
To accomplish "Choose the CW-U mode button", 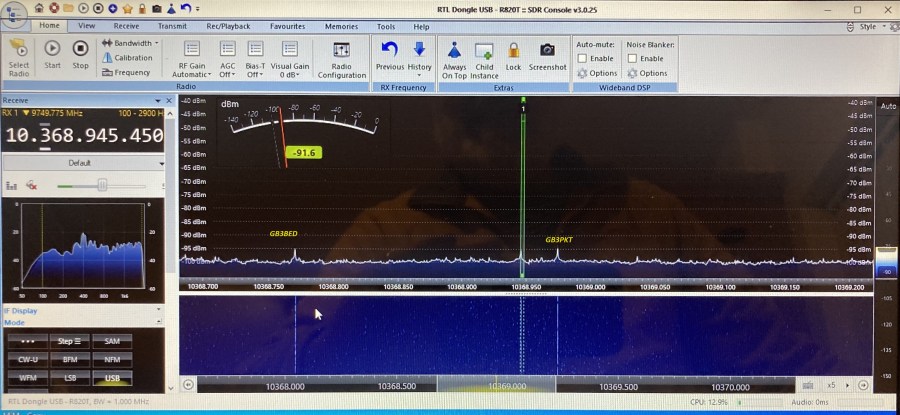I will tap(27, 359).
